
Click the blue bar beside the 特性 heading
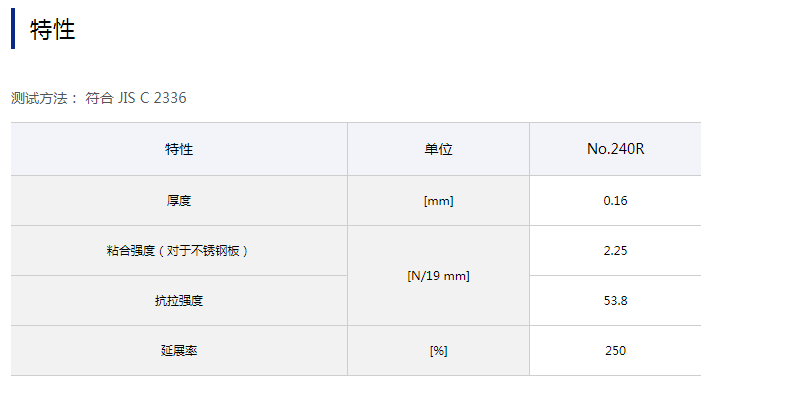click(13, 29)
